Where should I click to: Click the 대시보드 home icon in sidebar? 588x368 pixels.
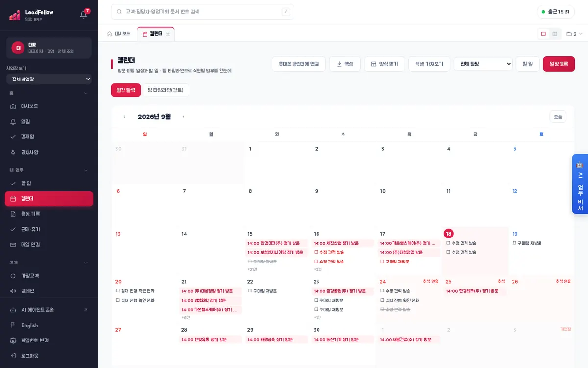pyautogui.click(x=13, y=106)
